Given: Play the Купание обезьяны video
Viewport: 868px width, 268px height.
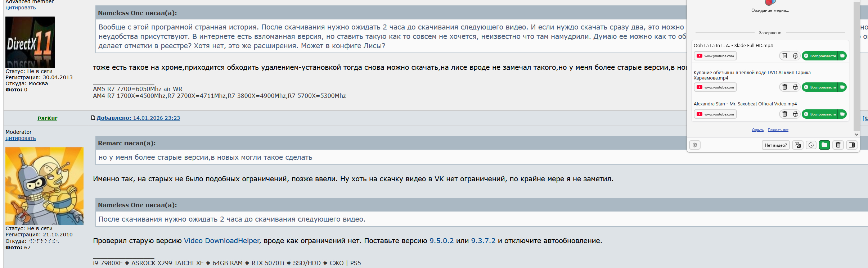Looking at the screenshot, I should point(820,87).
